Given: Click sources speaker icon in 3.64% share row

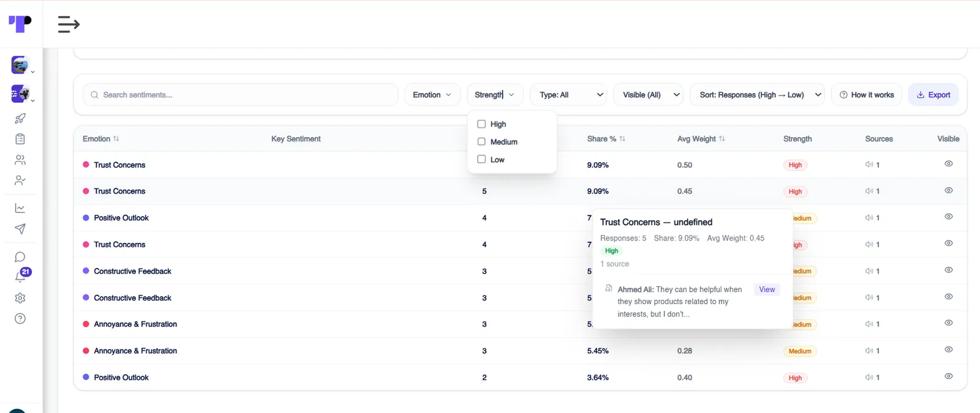Looking at the screenshot, I should click(x=869, y=378).
